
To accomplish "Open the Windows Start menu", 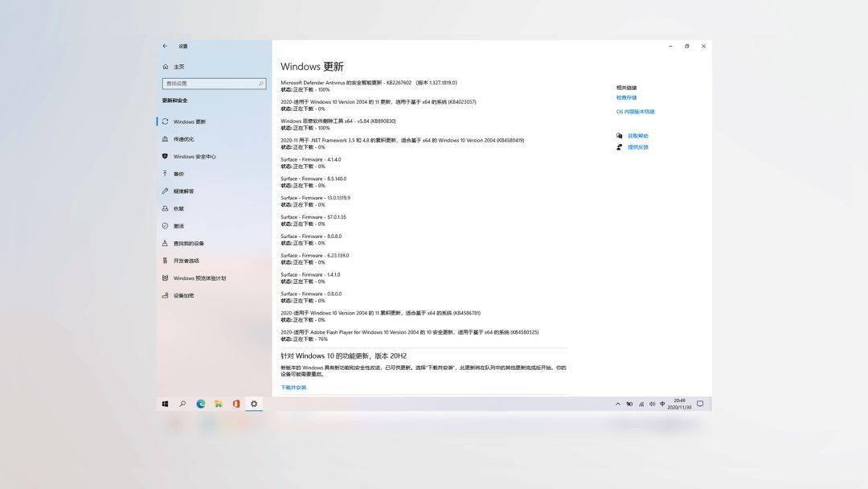I will pyautogui.click(x=165, y=405).
